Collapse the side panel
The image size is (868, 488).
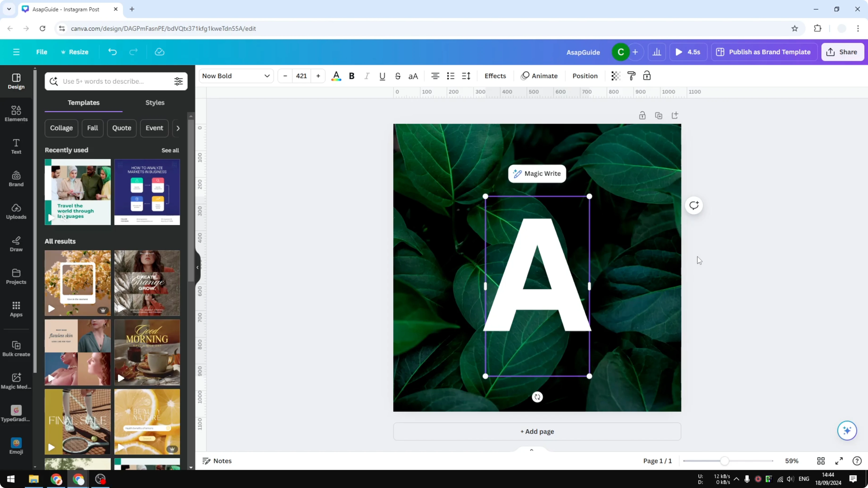tap(198, 267)
